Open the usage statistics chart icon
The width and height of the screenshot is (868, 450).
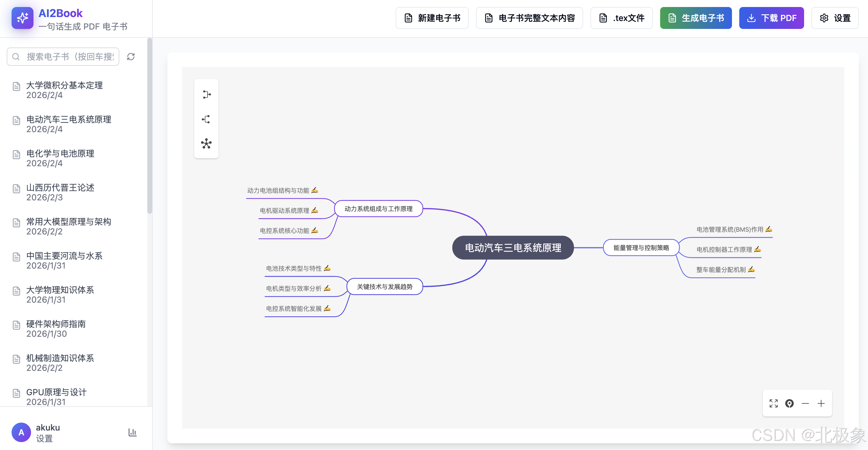tap(132, 432)
